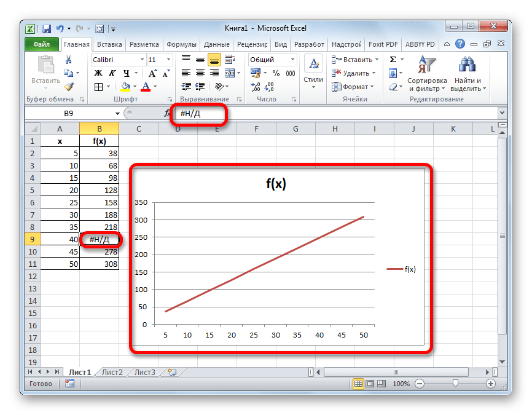Switch to Page Layout view icon
The height and width of the screenshot is (415, 532).
(370, 384)
